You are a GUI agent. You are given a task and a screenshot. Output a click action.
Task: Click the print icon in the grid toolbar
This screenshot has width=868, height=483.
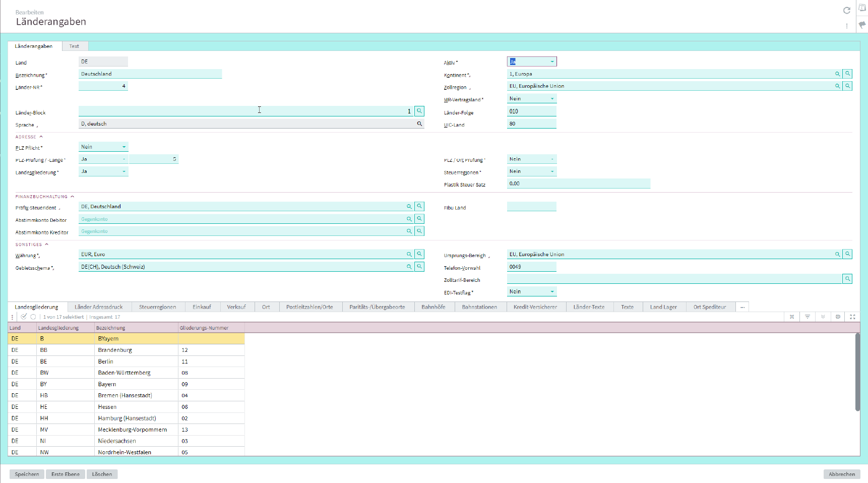pos(838,317)
